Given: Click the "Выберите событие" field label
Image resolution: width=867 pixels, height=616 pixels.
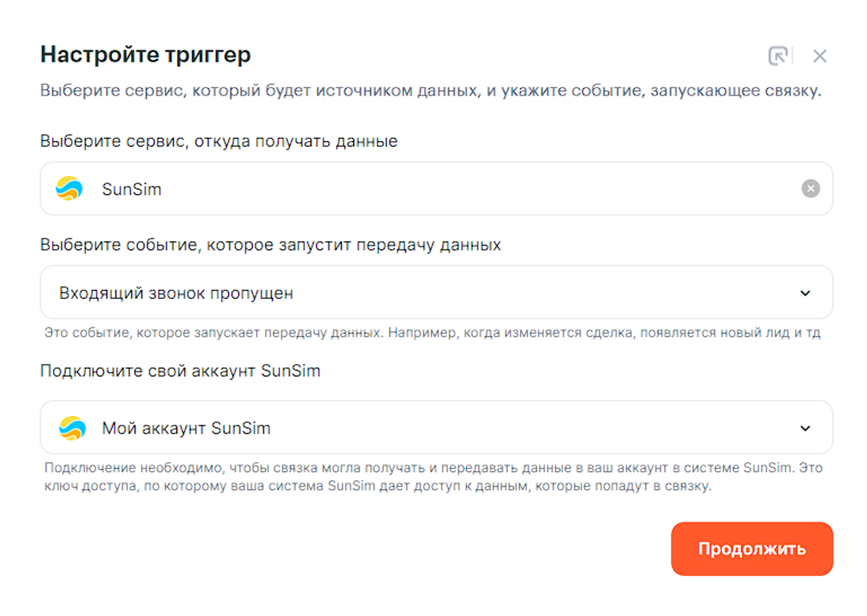Looking at the screenshot, I should point(270,245).
